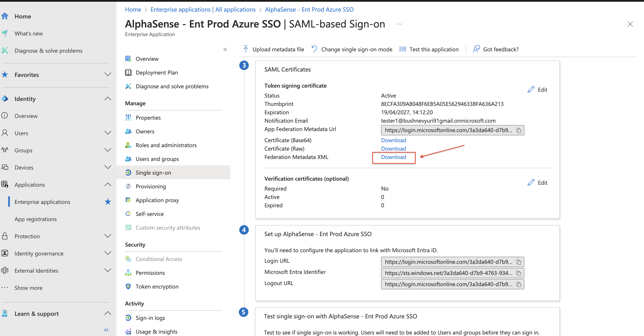644x336 pixels.
Task: Open Properties under Manage
Action: pos(173,118)
